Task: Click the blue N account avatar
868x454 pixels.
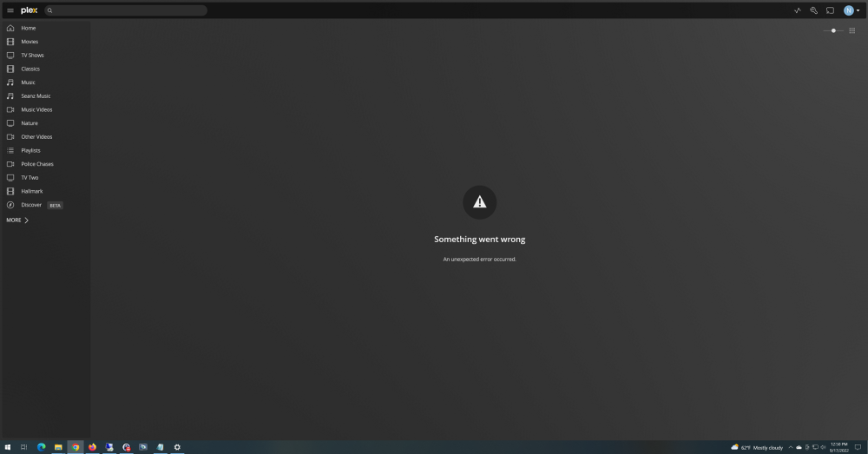Action: [849, 10]
